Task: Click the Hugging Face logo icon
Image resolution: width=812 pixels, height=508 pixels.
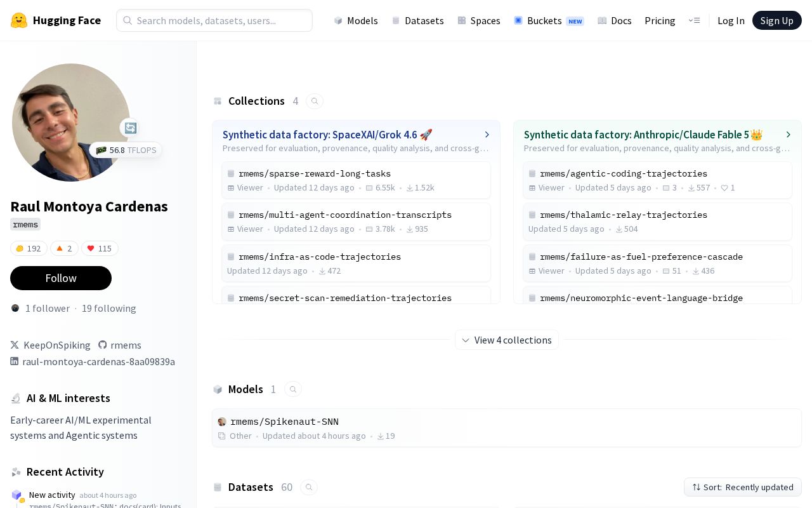Action: click(19, 20)
